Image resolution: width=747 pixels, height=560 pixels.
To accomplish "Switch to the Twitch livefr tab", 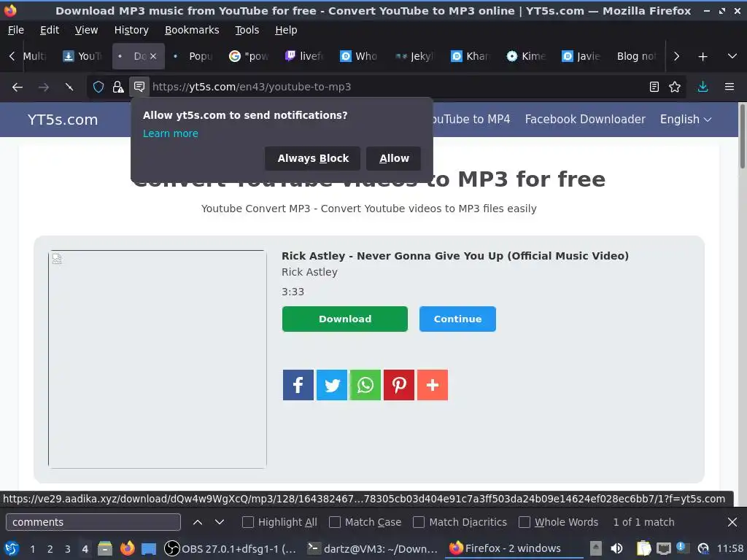I will 304,56.
